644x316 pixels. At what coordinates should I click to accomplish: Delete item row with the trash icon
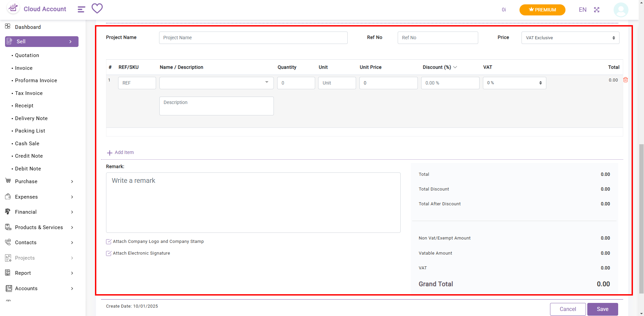pos(626,80)
